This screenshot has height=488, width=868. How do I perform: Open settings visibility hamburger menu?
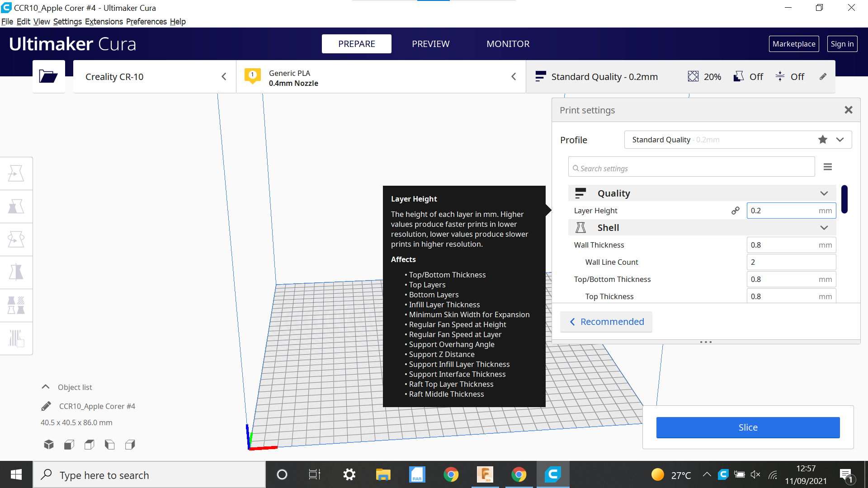(x=828, y=167)
